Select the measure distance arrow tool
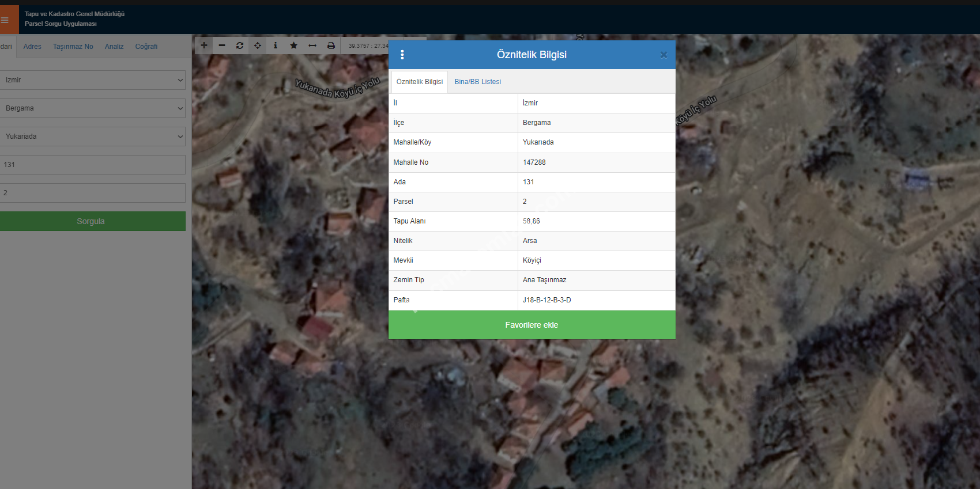This screenshot has width=980, height=489. pyautogui.click(x=312, y=46)
